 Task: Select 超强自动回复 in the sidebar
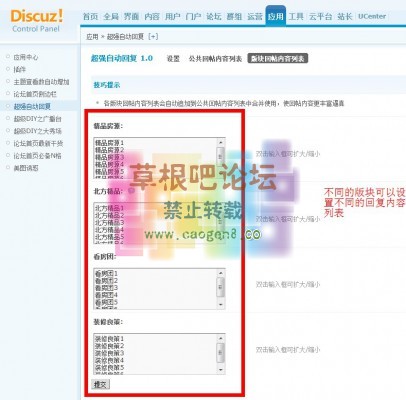point(32,106)
